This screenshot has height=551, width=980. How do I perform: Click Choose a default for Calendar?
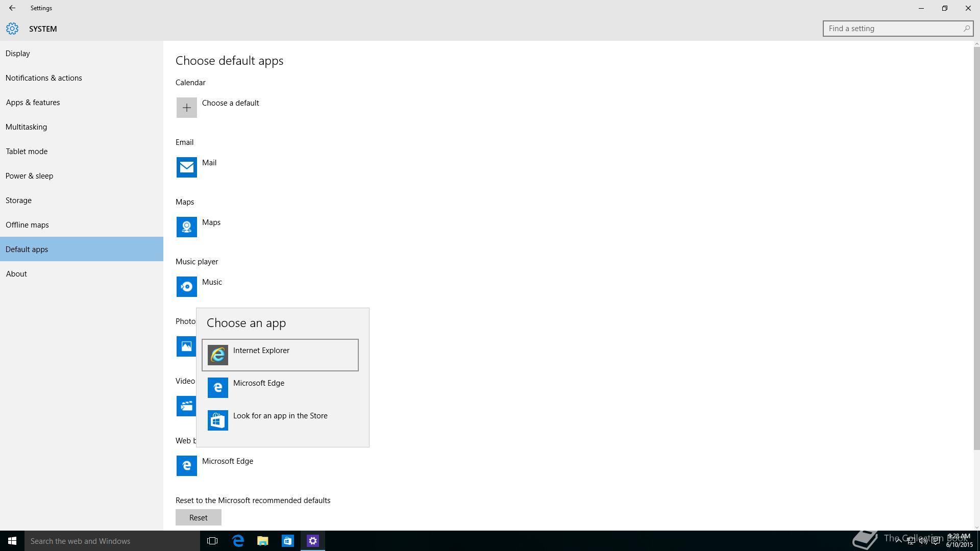point(230,103)
